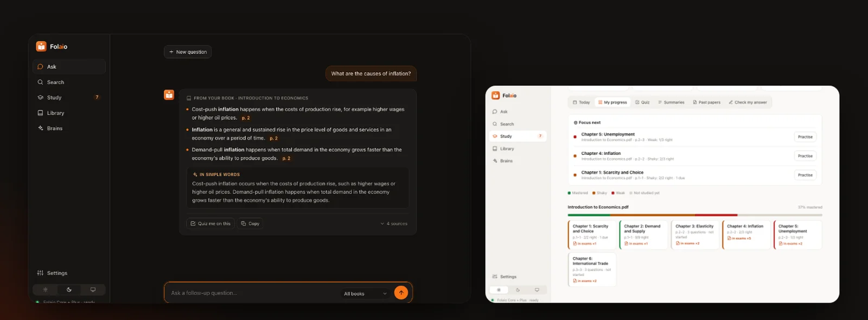Select light theme sun in dark window

click(x=46, y=290)
